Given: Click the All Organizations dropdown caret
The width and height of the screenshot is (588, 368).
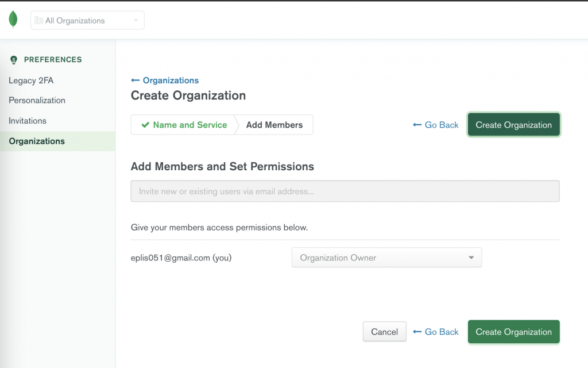Looking at the screenshot, I should [x=136, y=21].
